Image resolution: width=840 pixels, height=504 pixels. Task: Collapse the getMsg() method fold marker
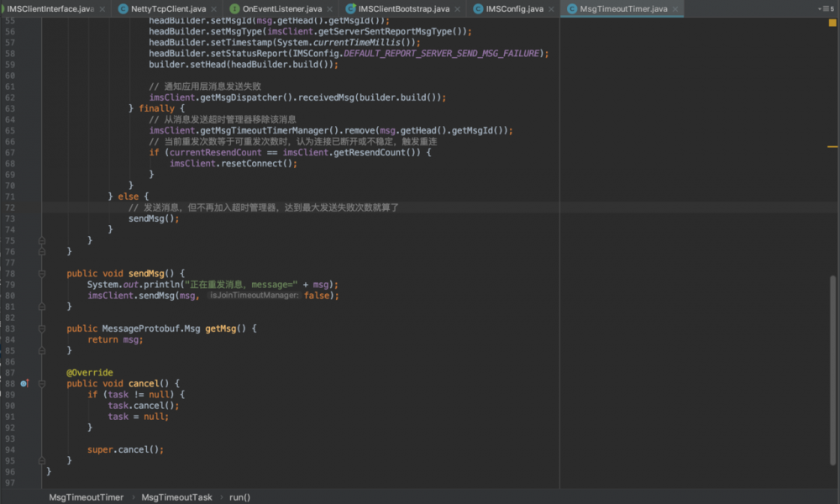click(41, 328)
